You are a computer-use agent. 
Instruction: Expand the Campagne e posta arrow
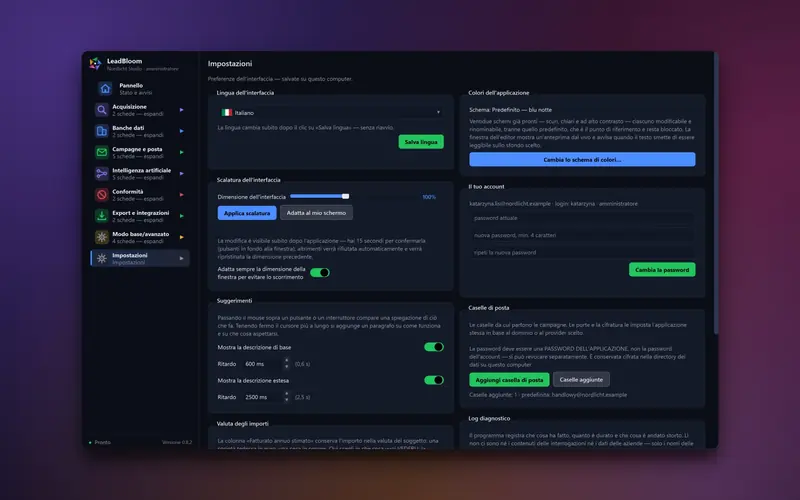coord(182,153)
